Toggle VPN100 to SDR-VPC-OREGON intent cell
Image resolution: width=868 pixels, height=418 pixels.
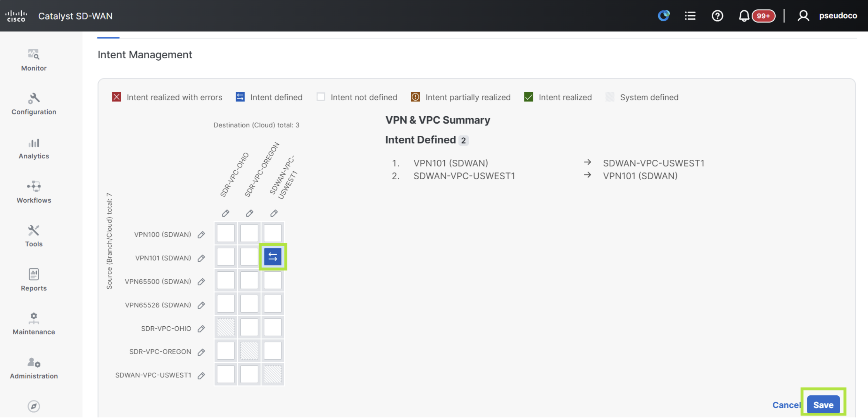tap(249, 234)
